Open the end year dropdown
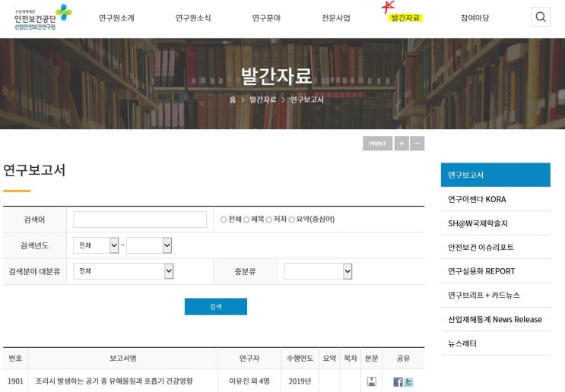 click(149, 245)
